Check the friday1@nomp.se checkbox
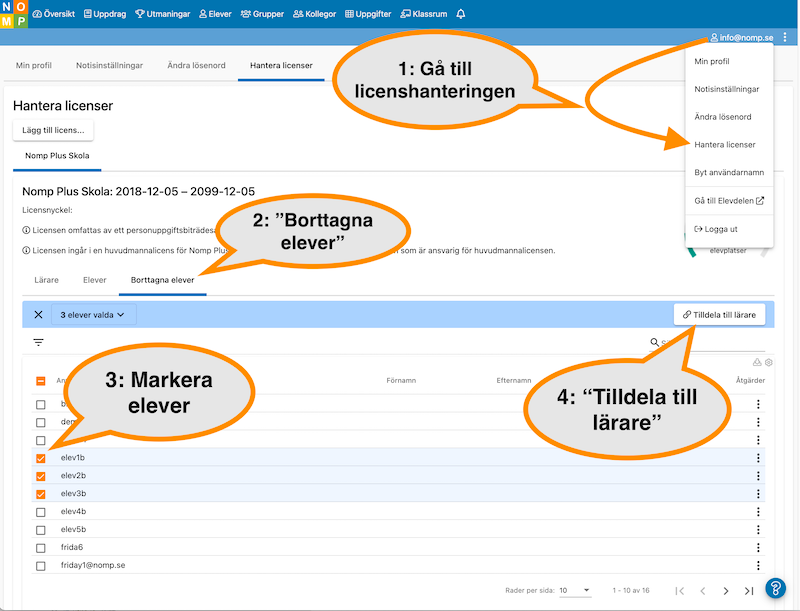This screenshot has width=800, height=611. (41, 566)
